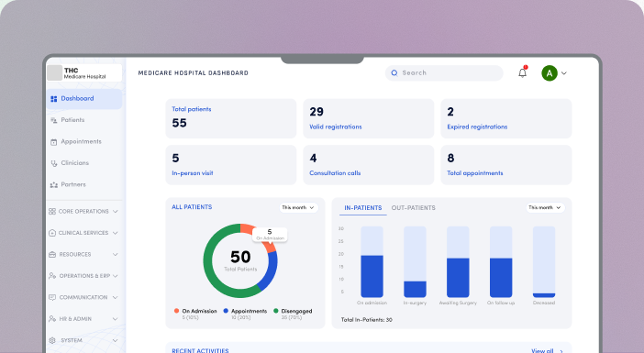Click the Search input field
This screenshot has height=353, width=644.
click(444, 73)
